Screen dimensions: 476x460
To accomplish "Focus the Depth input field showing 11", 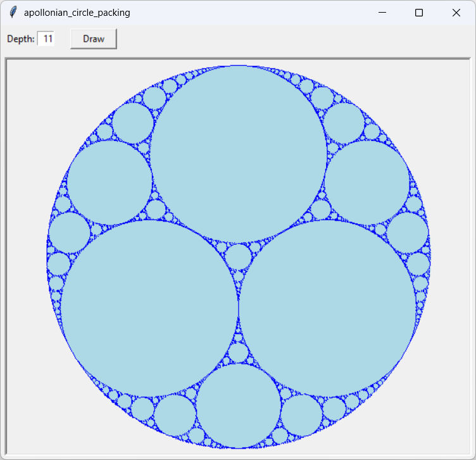I will pyautogui.click(x=46, y=39).
